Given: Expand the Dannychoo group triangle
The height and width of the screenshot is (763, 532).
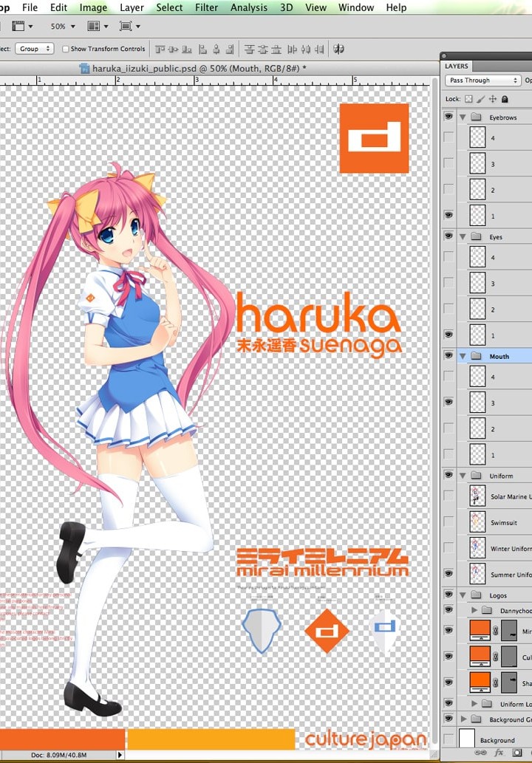Looking at the screenshot, I should 474,610.
